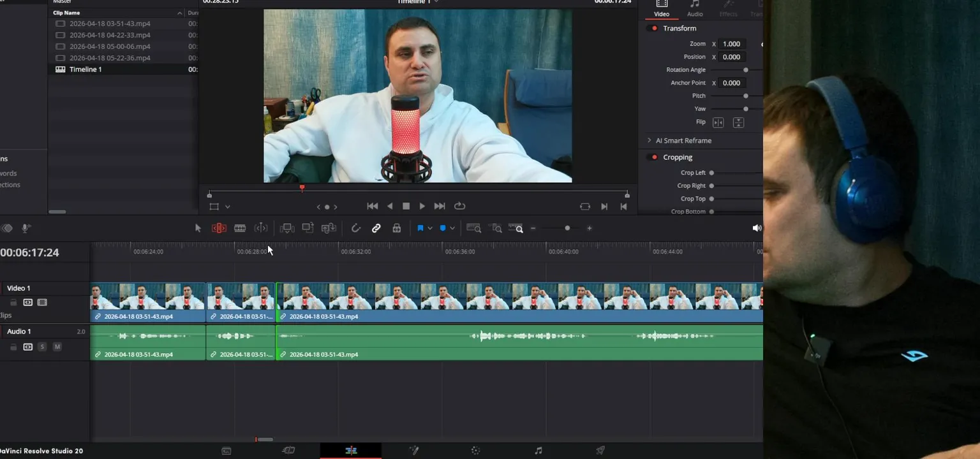Toggle the Linked Selection chain icon

coord(376,228)
